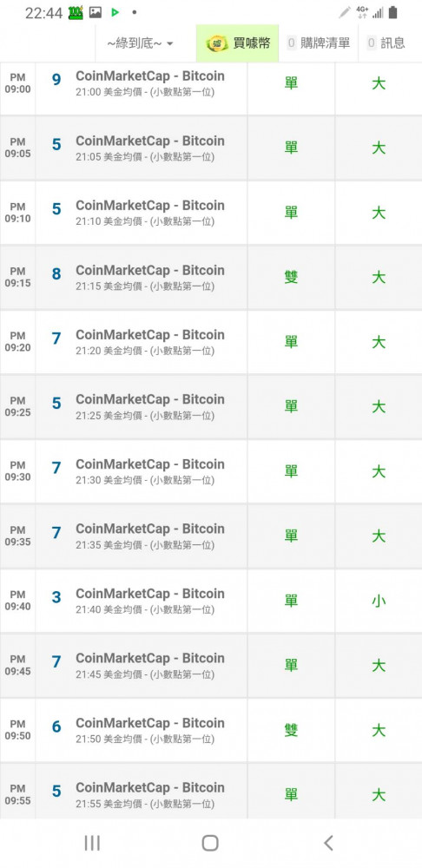
Task: Click the dropdown arrow next to ~綠到底~
Action: point(169,43)
